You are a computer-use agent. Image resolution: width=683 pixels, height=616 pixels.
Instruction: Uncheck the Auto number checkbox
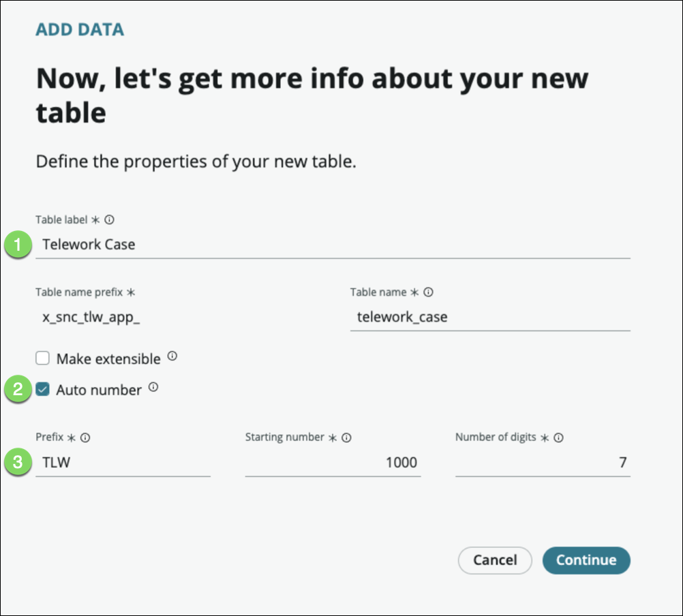(43, 390)
